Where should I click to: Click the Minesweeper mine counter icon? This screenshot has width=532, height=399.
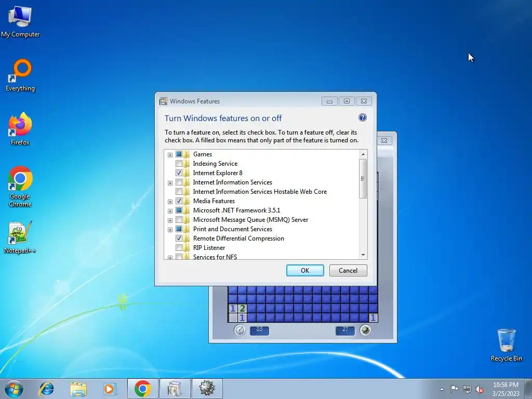tap(365, 330)
